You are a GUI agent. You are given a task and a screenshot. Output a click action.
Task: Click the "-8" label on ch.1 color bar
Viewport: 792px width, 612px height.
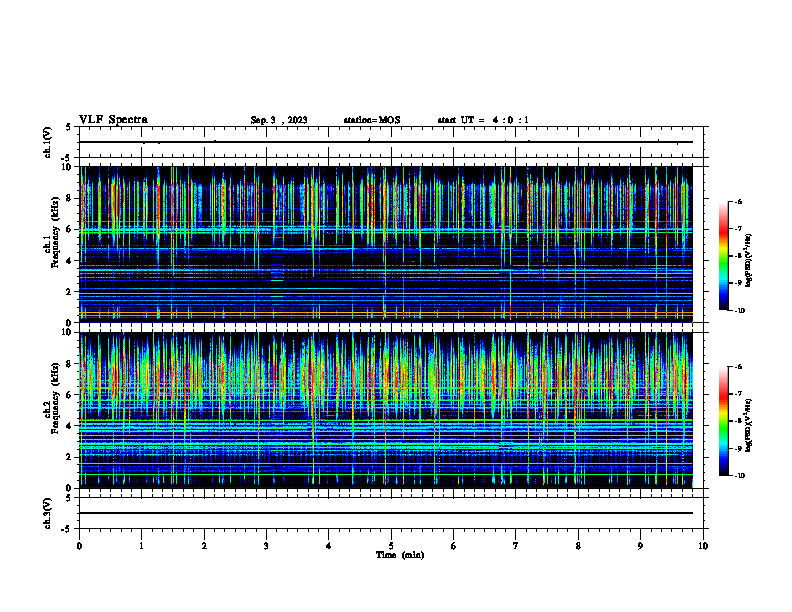point(737,256)
